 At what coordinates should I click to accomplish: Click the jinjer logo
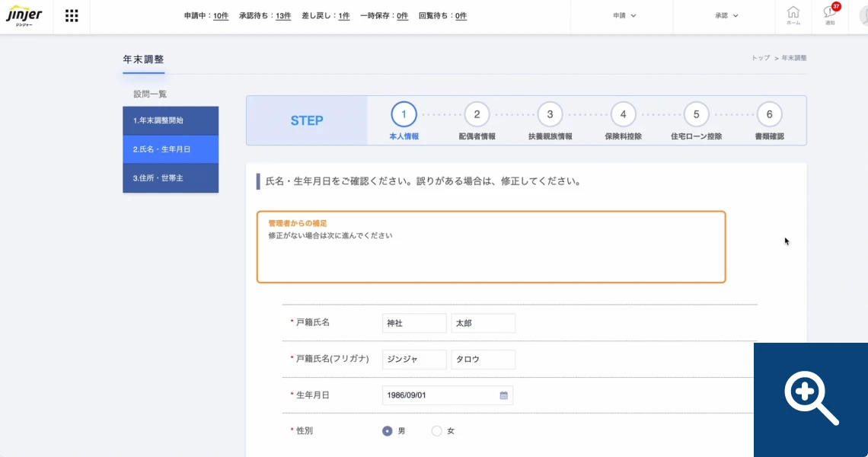[24, 15]
